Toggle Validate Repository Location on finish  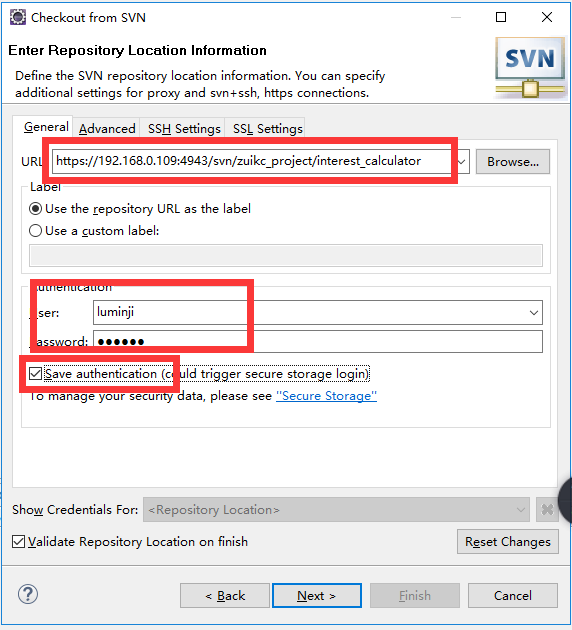(x=18, y=542)
